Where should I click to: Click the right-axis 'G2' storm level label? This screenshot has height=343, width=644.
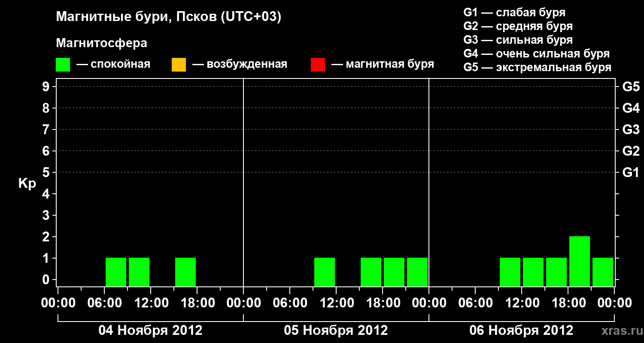[631, 151]
